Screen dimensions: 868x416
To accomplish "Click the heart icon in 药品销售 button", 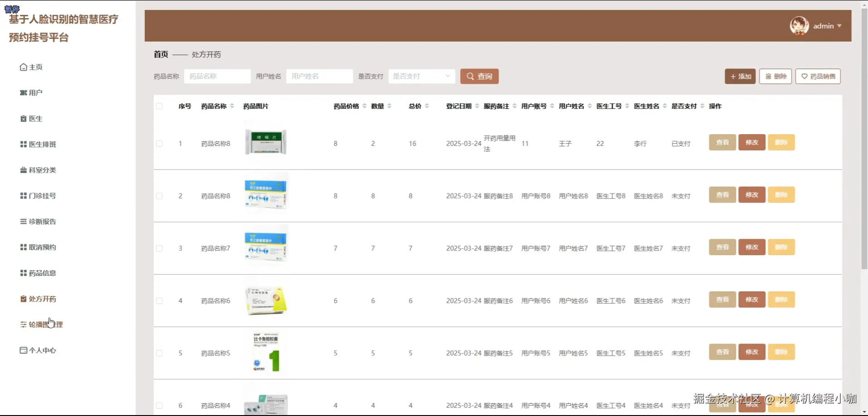I will click(804, 77).
